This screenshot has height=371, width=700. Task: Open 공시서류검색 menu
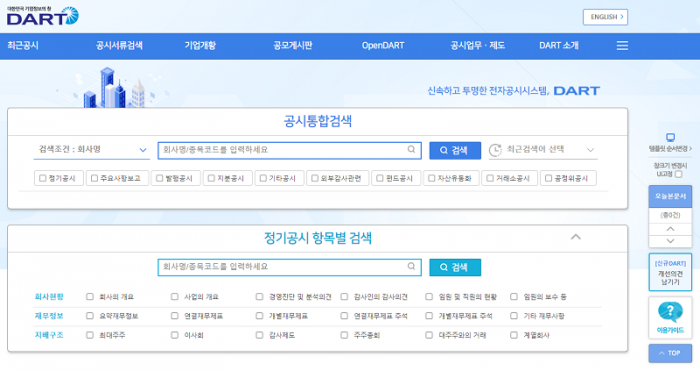click(119, 46)
